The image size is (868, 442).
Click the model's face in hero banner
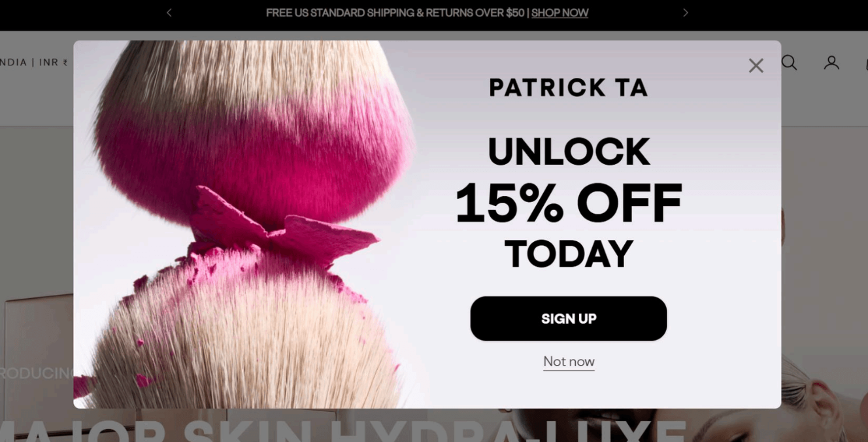click(x=825, y=412)
